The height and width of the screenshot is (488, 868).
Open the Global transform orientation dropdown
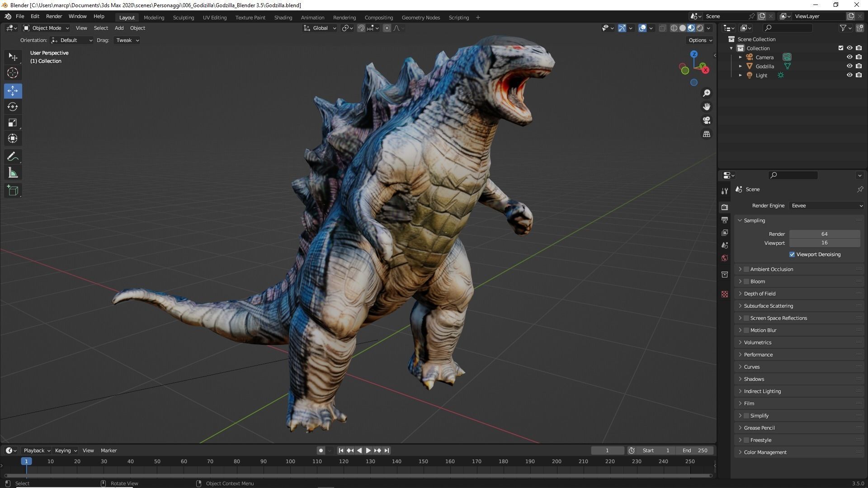(320, 28)
